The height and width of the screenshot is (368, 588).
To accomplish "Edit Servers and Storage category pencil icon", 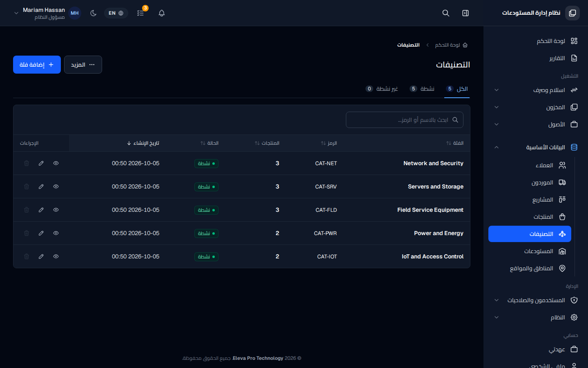I will click(41, 186).
